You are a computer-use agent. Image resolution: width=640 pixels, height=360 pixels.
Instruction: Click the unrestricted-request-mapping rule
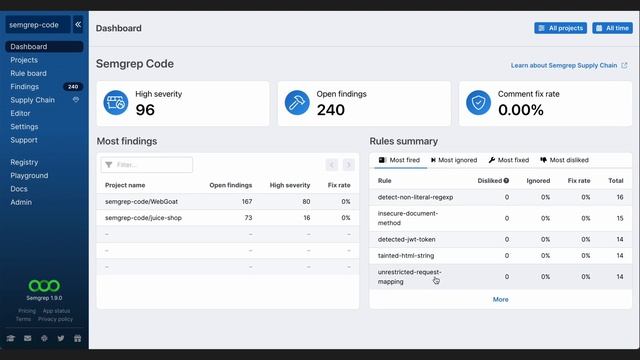[409, 277]
